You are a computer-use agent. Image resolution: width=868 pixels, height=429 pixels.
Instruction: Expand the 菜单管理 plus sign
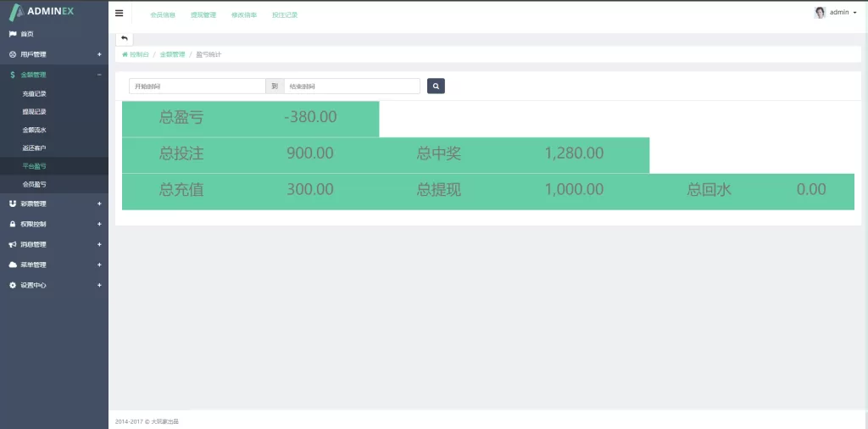[99, 265]
